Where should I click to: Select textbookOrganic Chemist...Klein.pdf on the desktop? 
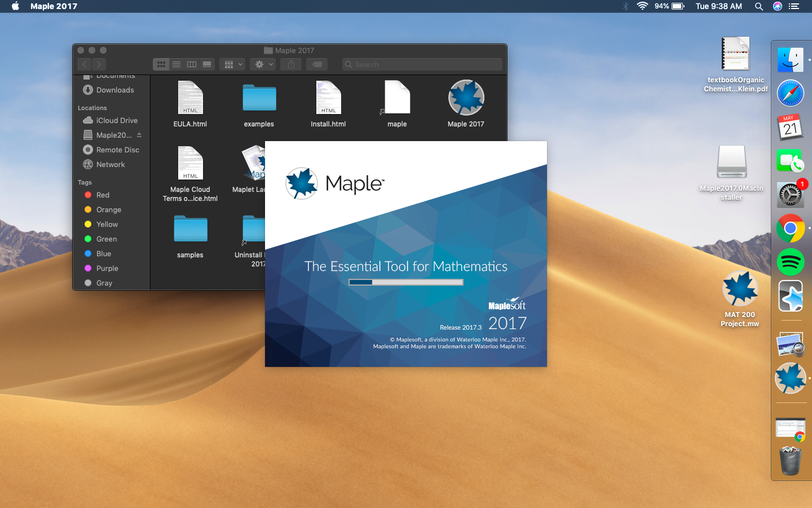(735, 54)
